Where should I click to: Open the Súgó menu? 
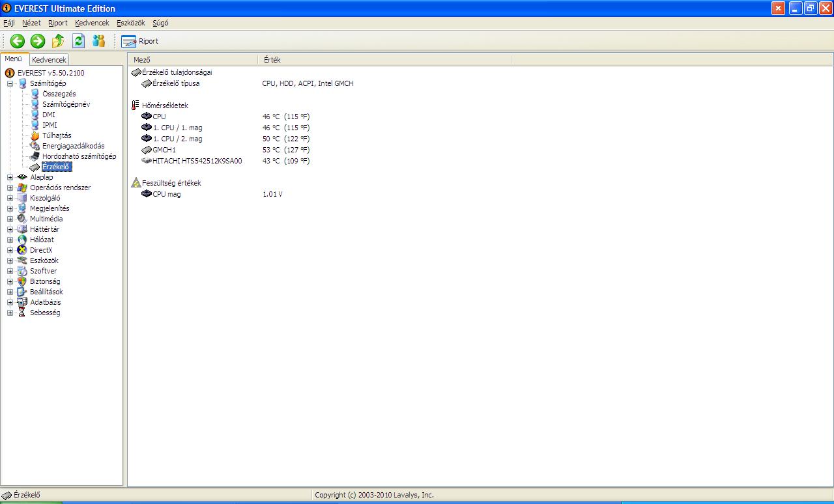point(160,23)
